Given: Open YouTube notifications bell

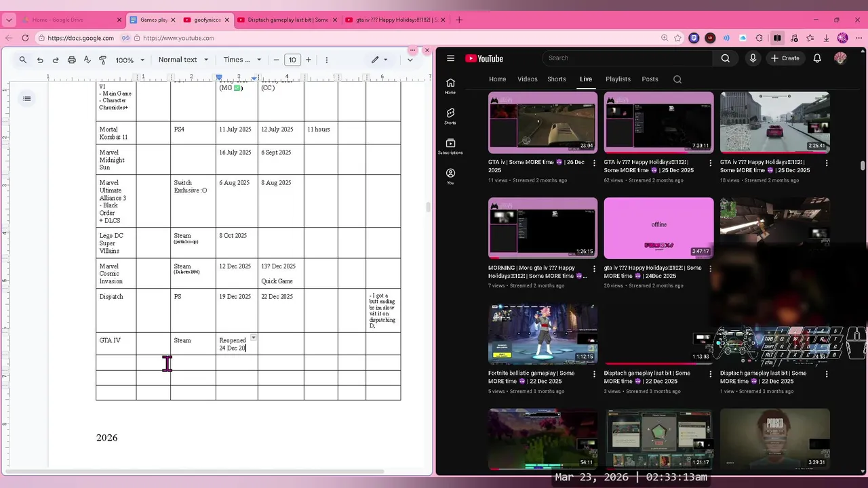Looking at the screenshot, I should [817, 58].
